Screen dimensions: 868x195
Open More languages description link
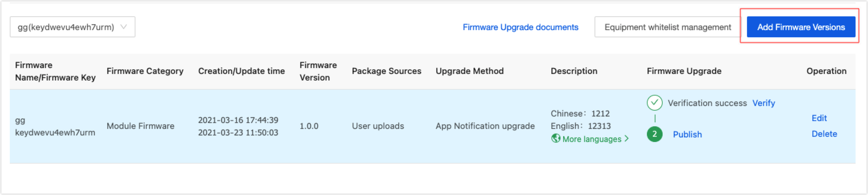592,139
